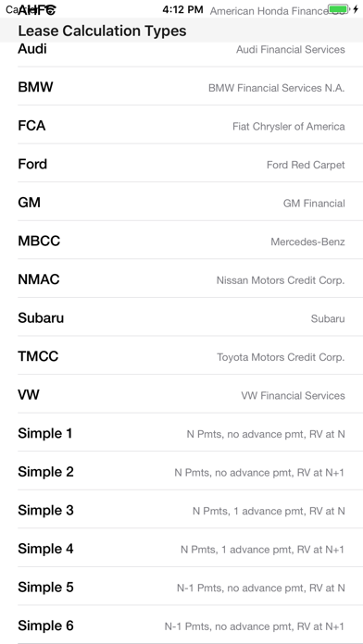Click the battery icon in status bar
363x644 pixels.
(x=339, y=8)
